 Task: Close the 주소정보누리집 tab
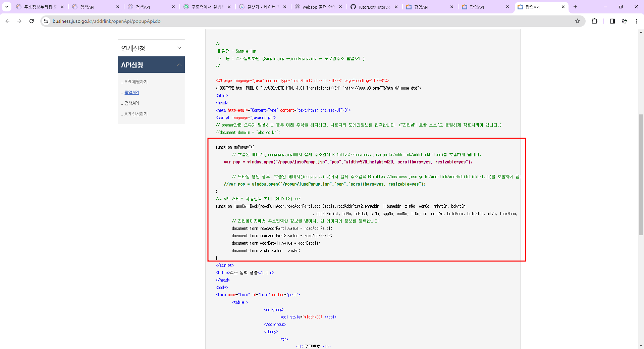point(62,7)
